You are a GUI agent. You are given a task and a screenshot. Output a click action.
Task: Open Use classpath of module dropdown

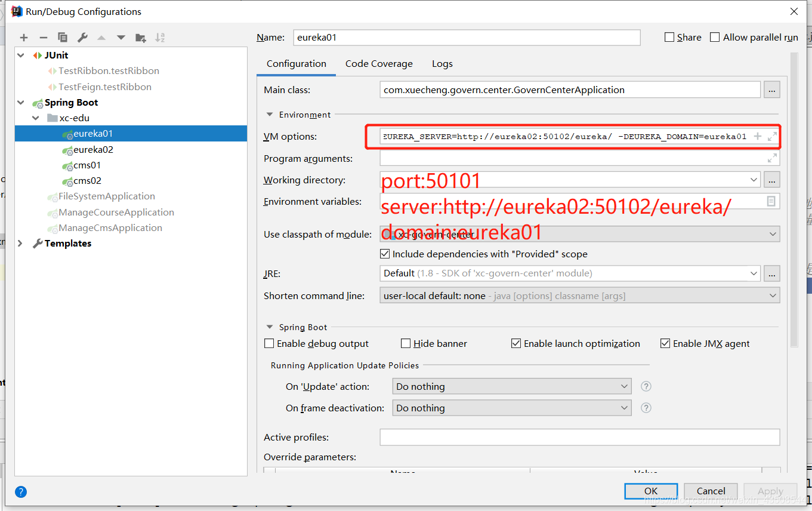(x=773, y=235)
